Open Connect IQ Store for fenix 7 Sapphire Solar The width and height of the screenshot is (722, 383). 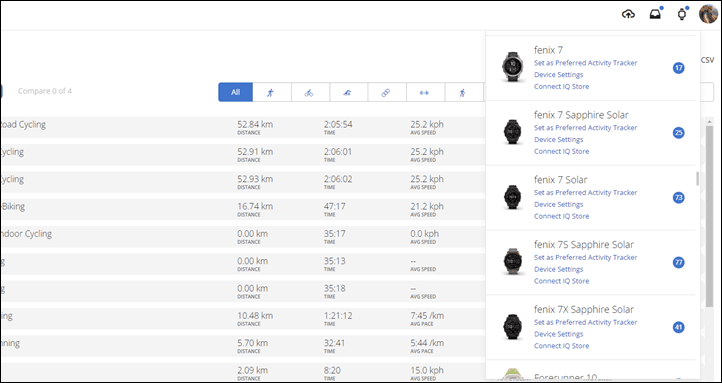pyautogui.click(x=561, y=151)
